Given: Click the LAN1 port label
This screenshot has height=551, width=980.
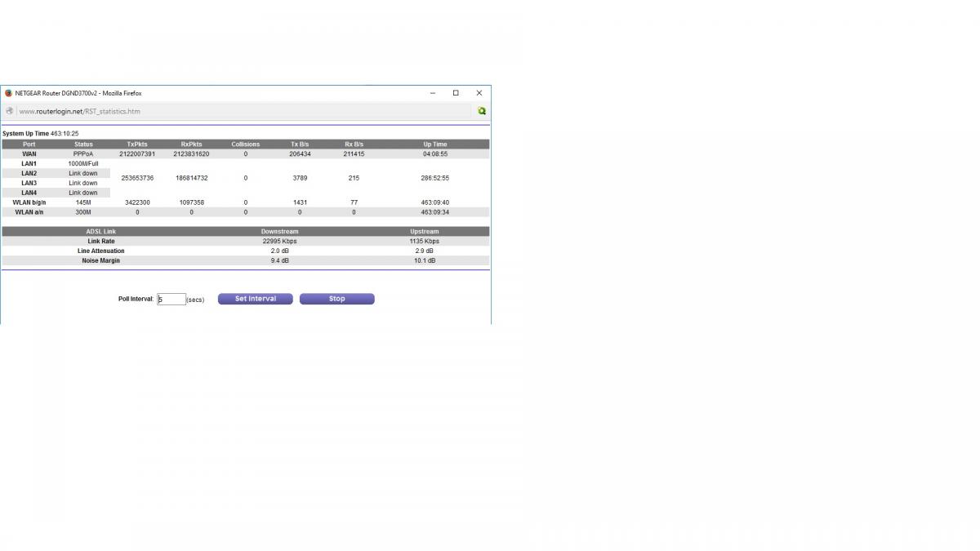Looking at the screenshot, I should (x=29, y=163).
